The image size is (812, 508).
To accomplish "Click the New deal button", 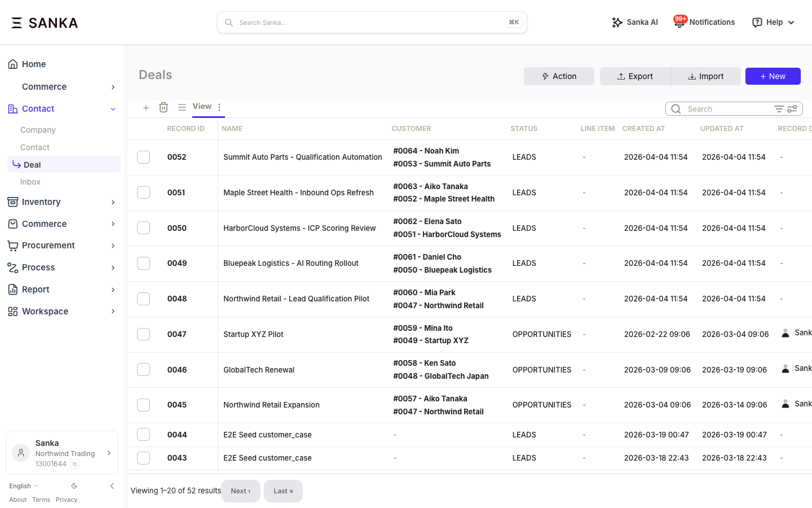I will 773,76.
